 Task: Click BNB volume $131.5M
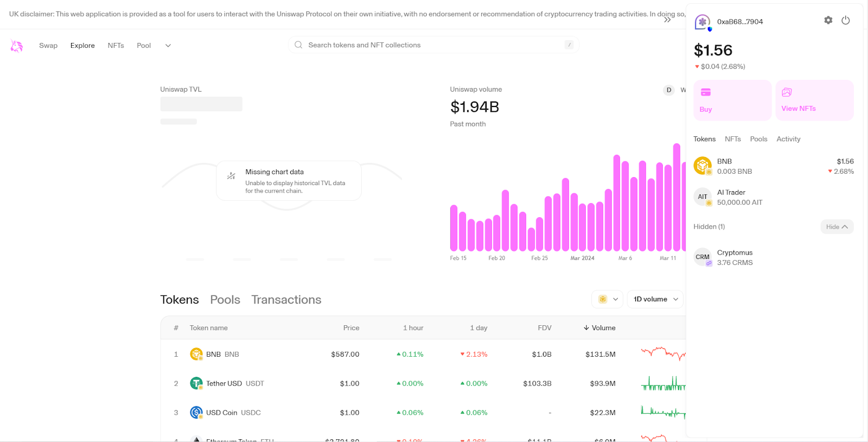pos(601,354)
